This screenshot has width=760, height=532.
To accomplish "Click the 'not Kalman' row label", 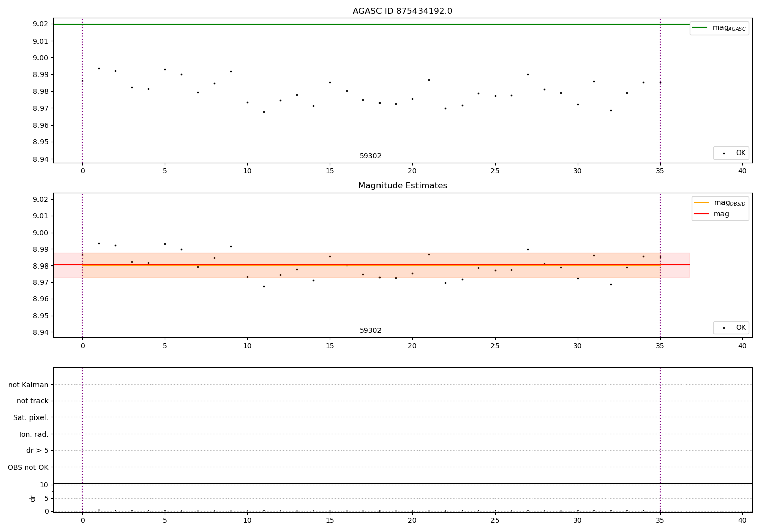I will click(x=28, y=385).
